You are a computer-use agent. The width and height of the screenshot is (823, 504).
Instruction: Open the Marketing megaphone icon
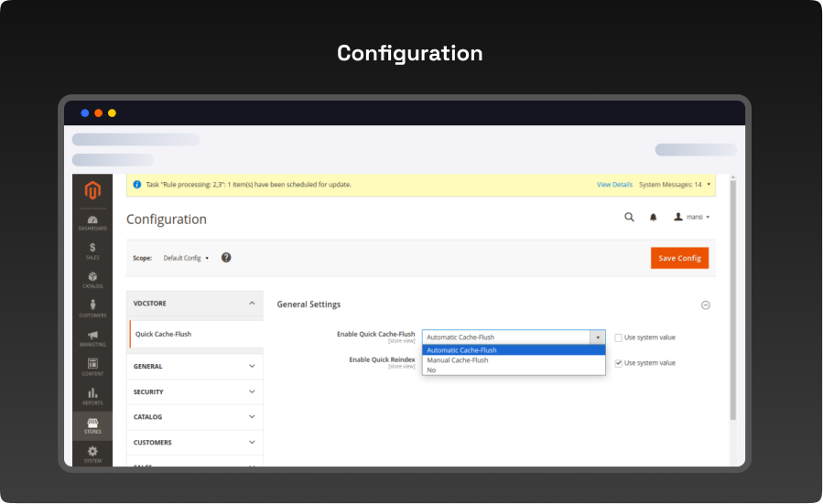[92, 338]
